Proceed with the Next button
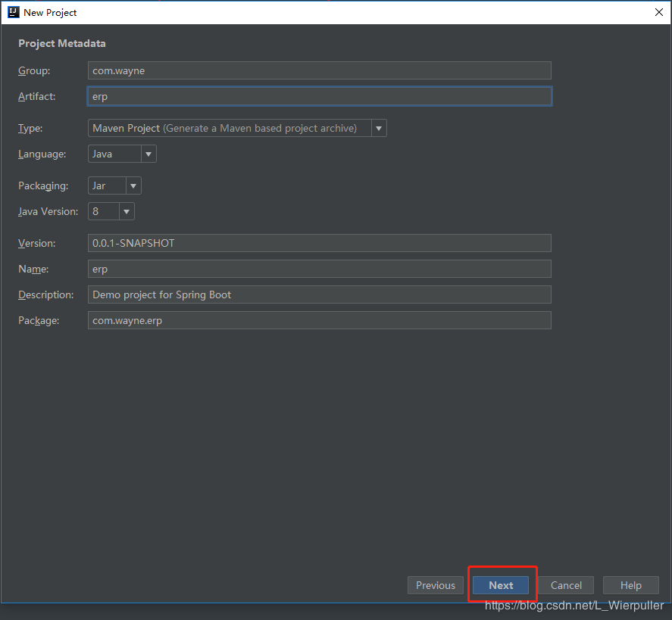Screen dimensions: 672x620 501,585
